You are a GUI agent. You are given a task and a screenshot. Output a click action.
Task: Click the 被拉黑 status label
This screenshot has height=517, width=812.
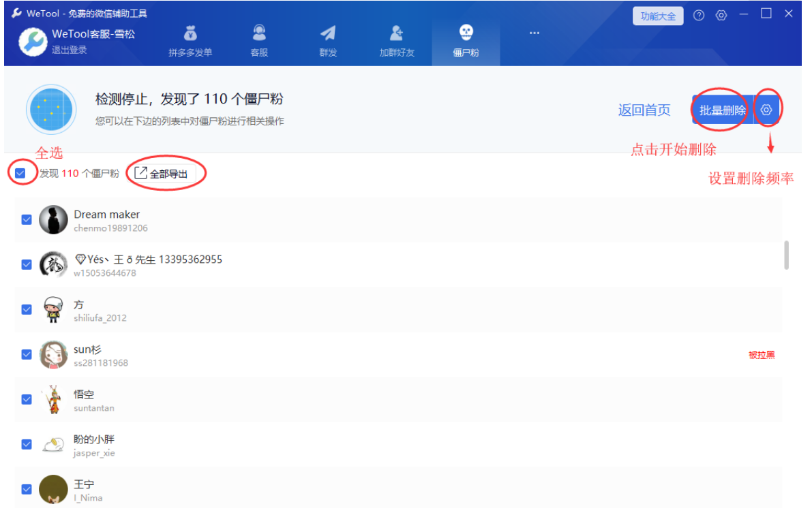click(762, 355)
